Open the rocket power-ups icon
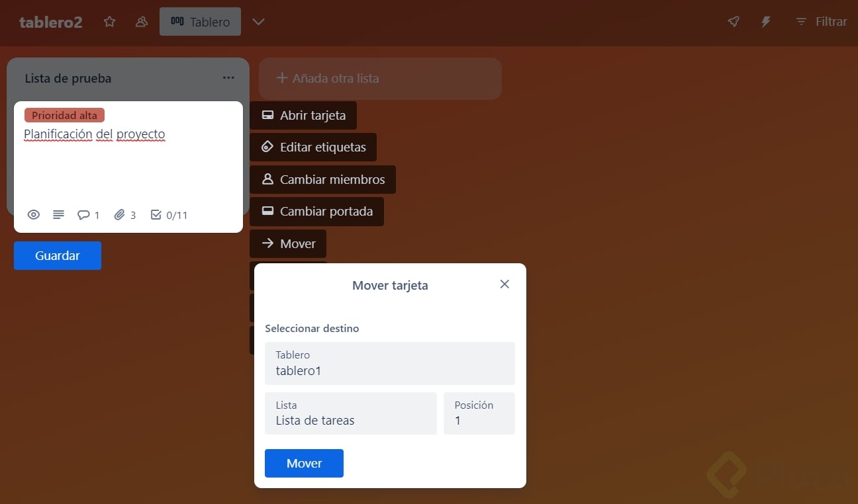The width and height of the screenshot is (858, 504). pyautogui.click(x=734, y=22)
